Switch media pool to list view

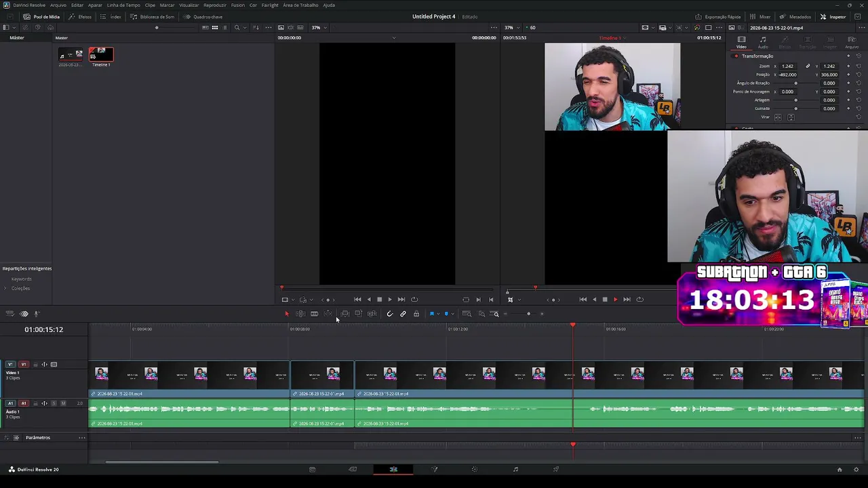[x=224, y=28]
